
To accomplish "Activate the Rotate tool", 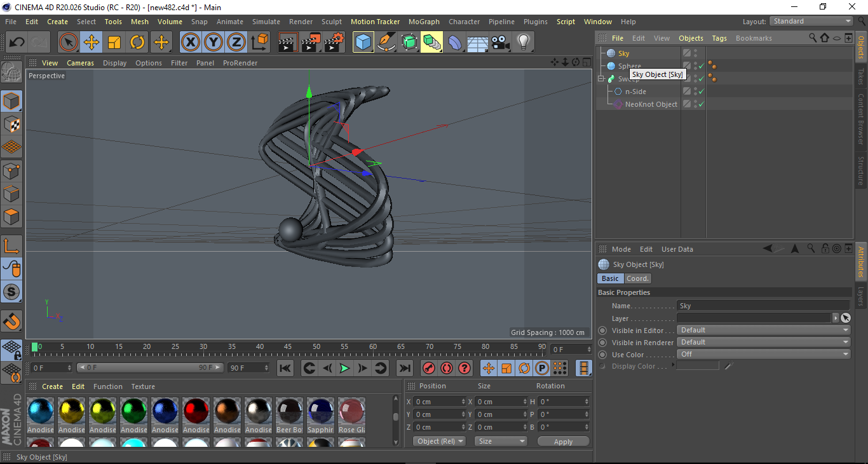I will pyautogui.click(x=137, y=43).
